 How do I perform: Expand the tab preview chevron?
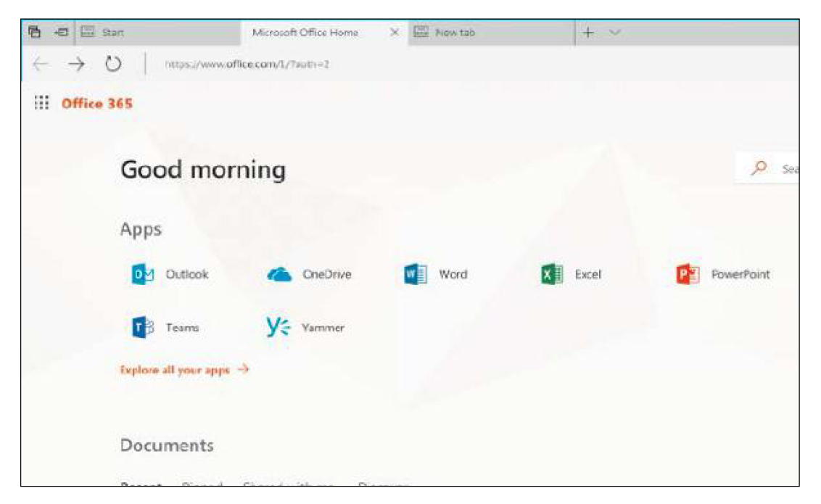tap(615, 33)
